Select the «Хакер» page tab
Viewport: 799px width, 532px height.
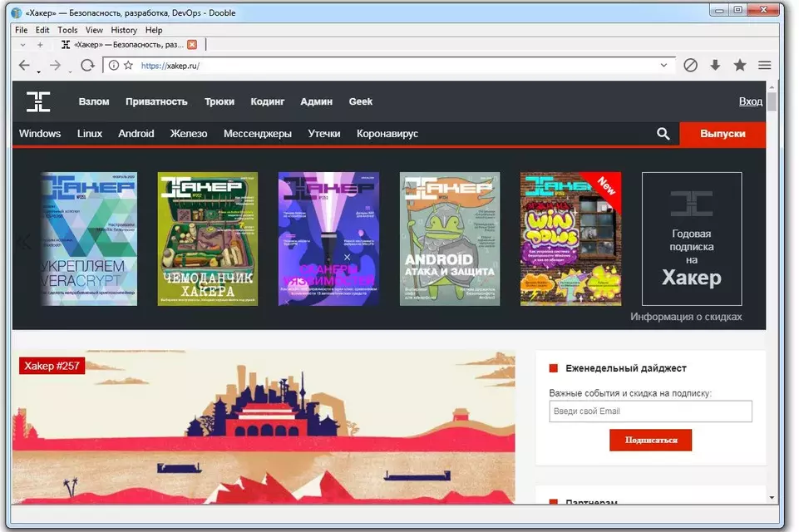128,44
